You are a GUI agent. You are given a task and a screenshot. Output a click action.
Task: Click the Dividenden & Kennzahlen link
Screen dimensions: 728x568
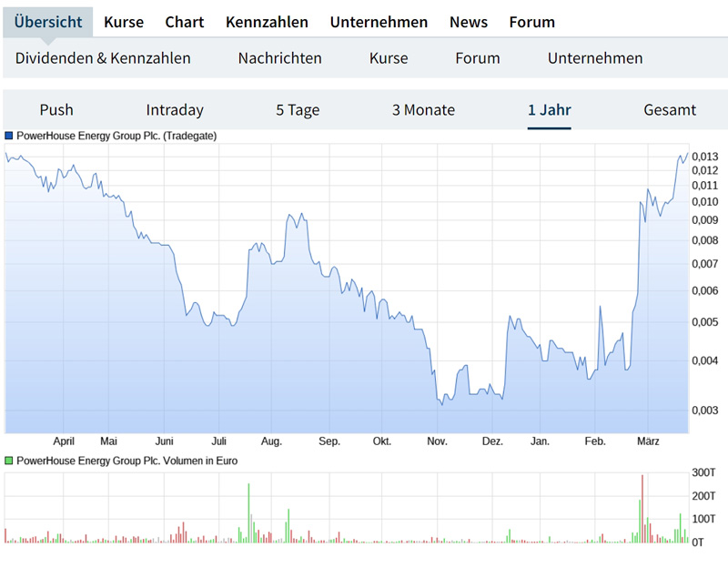(x=103, y=58)
